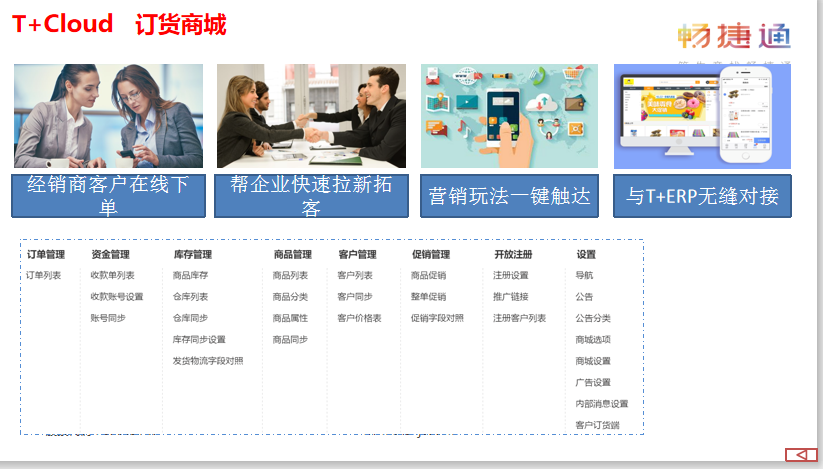Open 商品列表 link
Screen dimensions: 823x469
tap(290, 275)
